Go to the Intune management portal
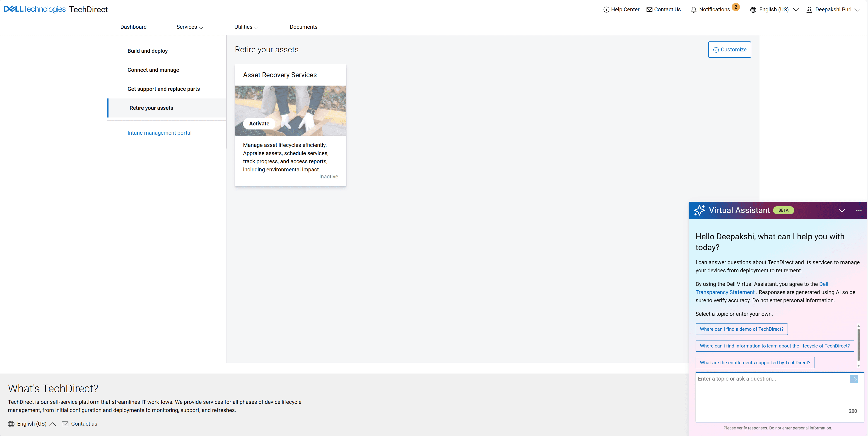 point(159,133)
